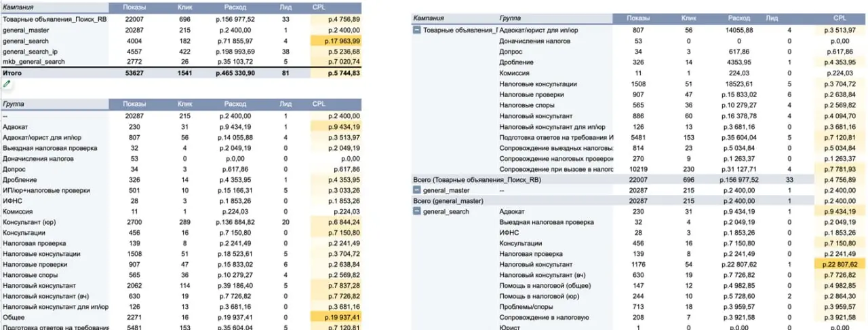Select Доначисления налогов row in the pivot table

(x=639, y=41)
